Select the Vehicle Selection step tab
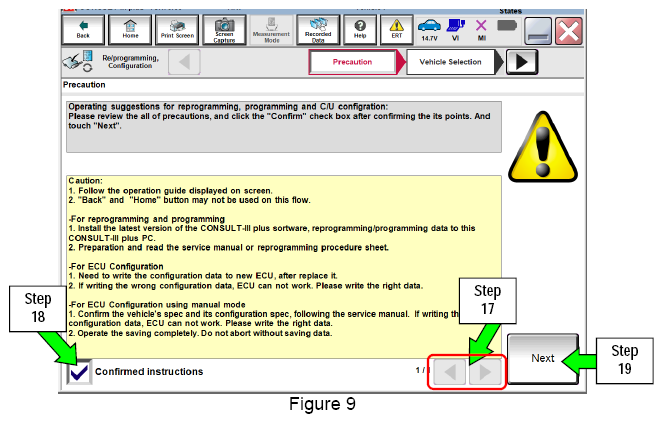The width and height of the screenshot is (663, 423). pyautogui.click(x=450, y=62)
